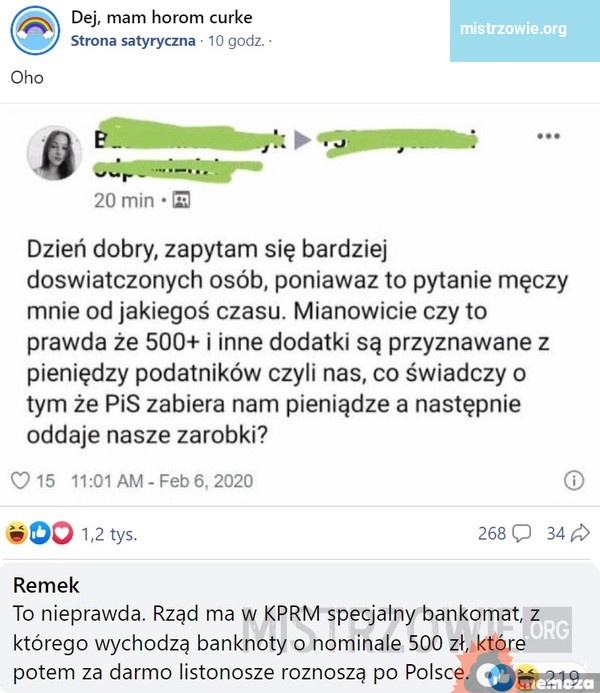
Task: Open the '10 godz.' post timestamp
Action: pos(236,41)
